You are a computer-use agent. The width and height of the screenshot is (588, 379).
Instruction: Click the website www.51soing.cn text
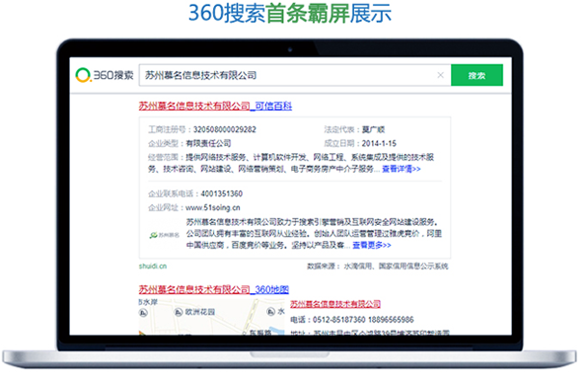213,208
